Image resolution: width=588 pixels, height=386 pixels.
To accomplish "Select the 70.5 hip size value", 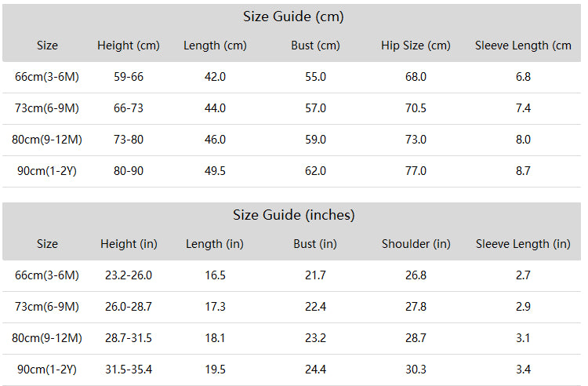I will 416,108.
